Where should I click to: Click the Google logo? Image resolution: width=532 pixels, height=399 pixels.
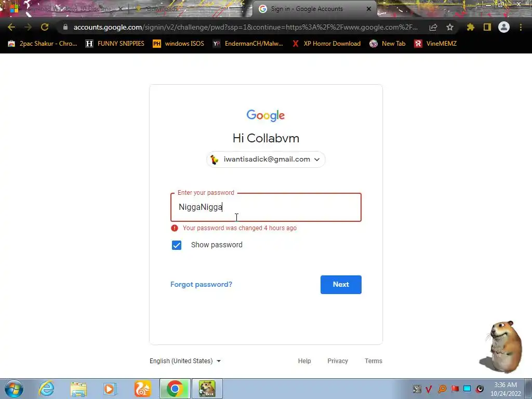coord(265,115)
